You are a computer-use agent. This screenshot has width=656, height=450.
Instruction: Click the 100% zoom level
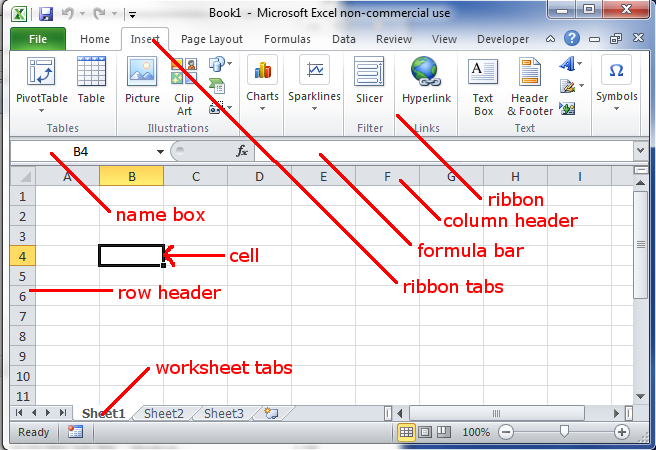click(x=476, y=432)
